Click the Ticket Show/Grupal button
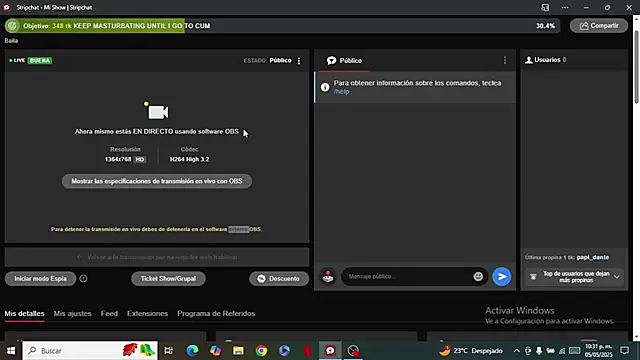640x360 pixels. coord(168,279)
